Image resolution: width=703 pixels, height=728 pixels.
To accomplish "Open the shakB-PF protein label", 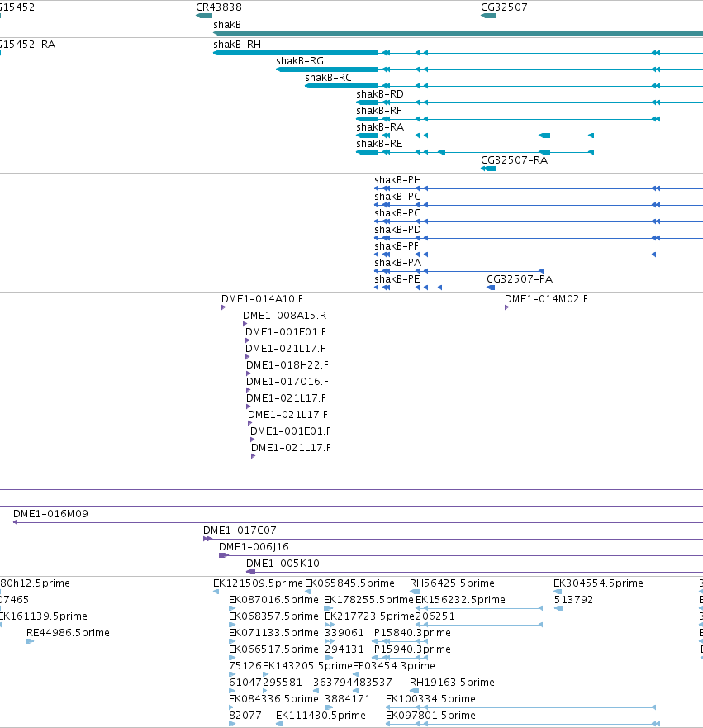I will pyautogui.click(x=397, y=246).
